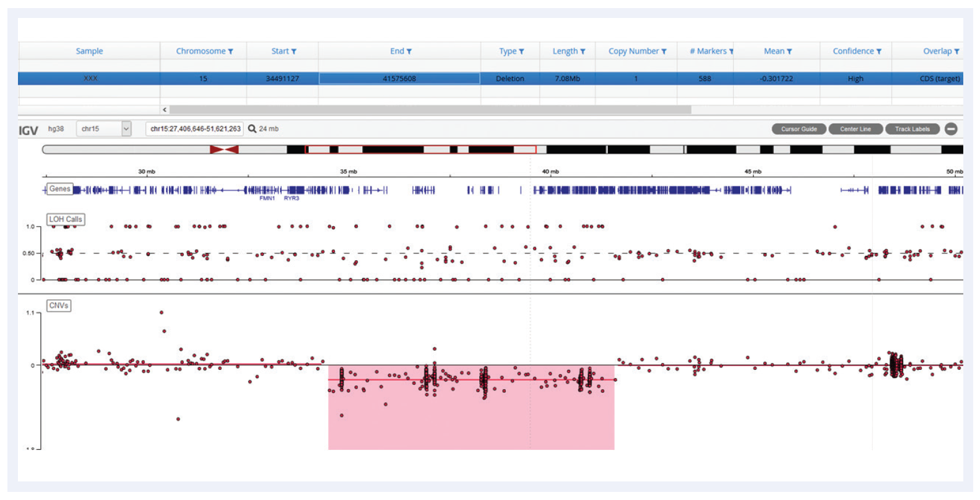
Task: Click the Start column filter icon
Action: (x=294, y=51)
